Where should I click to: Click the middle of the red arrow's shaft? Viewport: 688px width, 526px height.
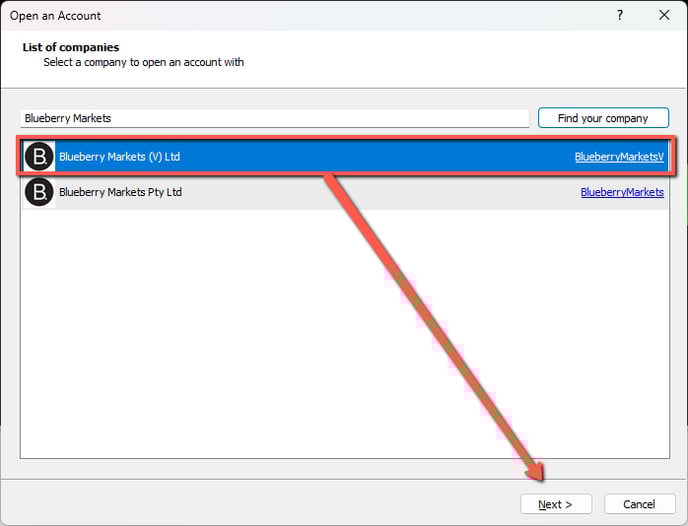[432, 322]
